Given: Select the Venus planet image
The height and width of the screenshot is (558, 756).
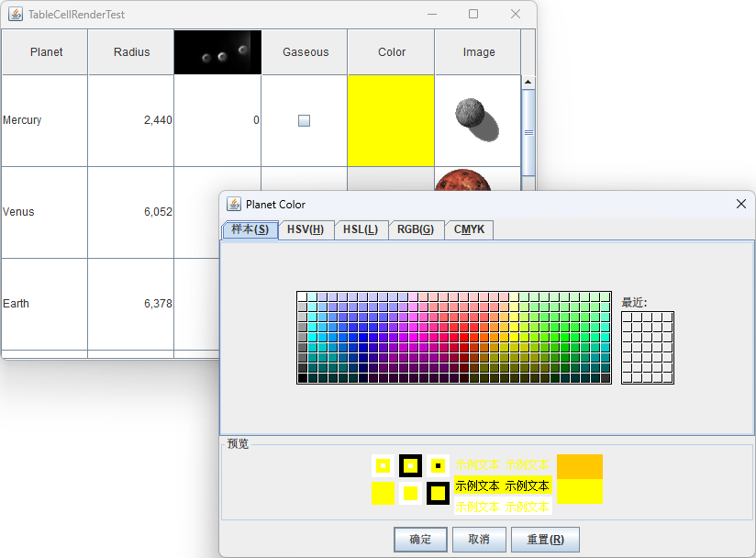Looking at the screenshot, I should [x=462, y=181].
